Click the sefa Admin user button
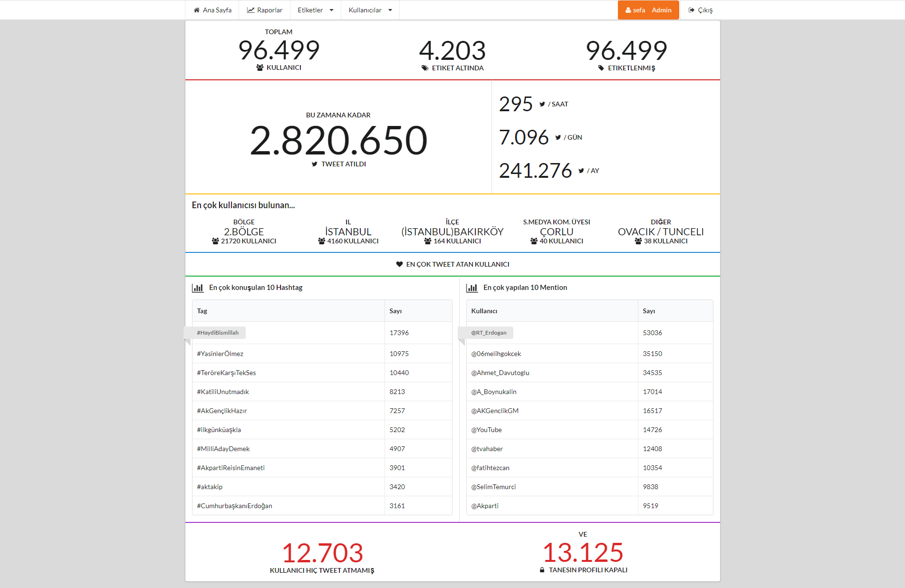This screenshot has height=588, width=905. (648, 10)
